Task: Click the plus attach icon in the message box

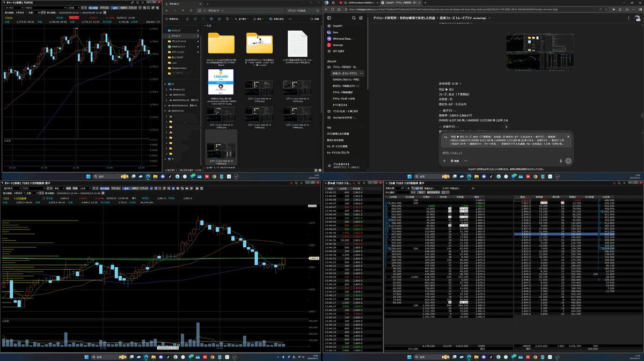Action: coord(444,160)
